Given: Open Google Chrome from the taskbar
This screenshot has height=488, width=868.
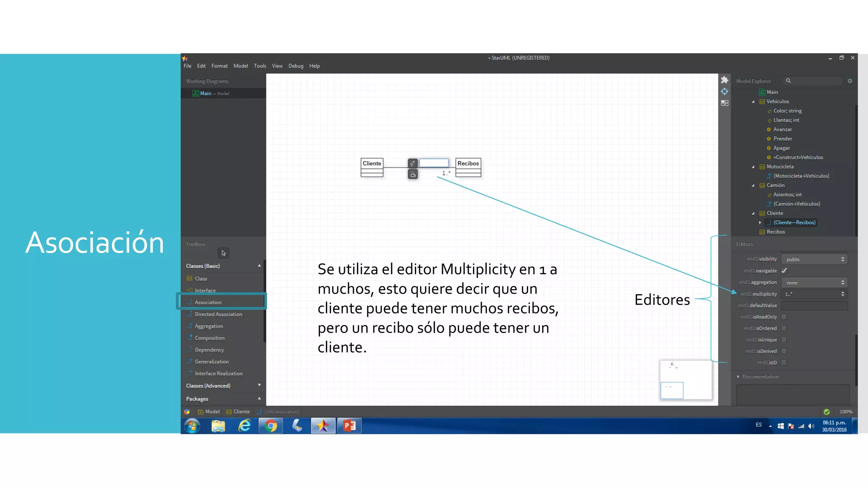Looking at the screenshot, I should point(270,426).
